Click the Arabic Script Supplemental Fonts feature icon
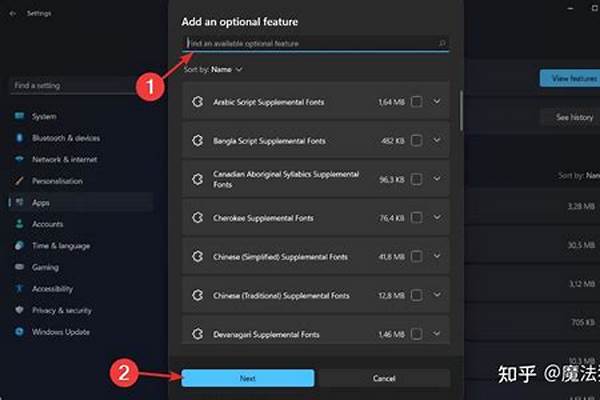Viewport: 600px width, 400px height. [x=198, y=102]
